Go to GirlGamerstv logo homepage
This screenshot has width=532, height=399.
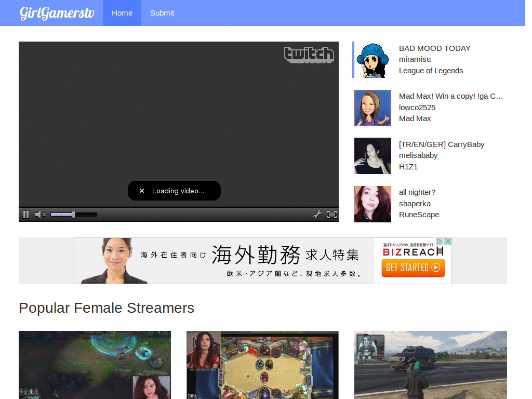(57, 13)
